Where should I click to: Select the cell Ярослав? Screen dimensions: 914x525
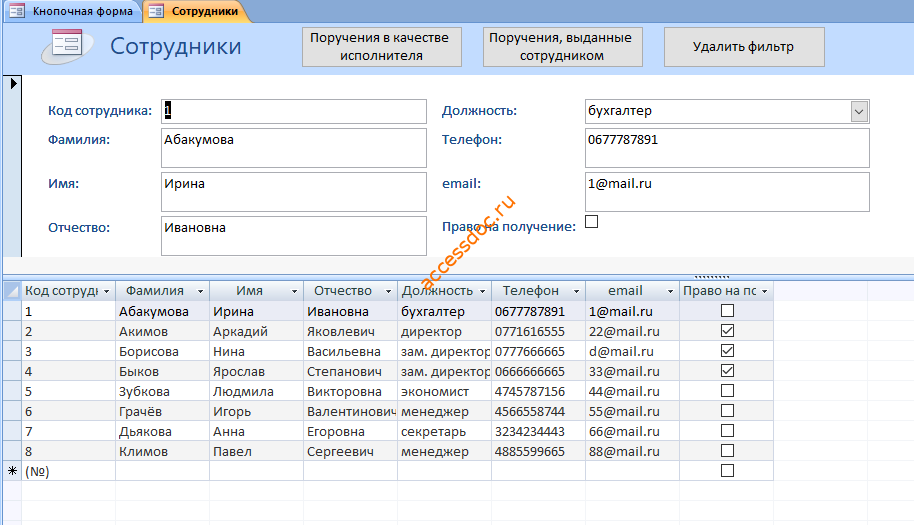pyautogui.click(x=256, y=372)
